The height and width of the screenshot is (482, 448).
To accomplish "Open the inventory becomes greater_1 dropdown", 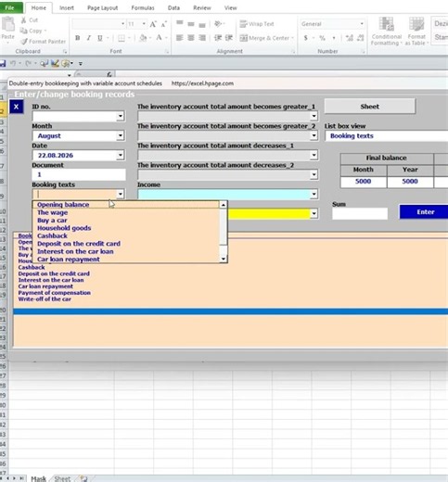I will click(314, 116).
